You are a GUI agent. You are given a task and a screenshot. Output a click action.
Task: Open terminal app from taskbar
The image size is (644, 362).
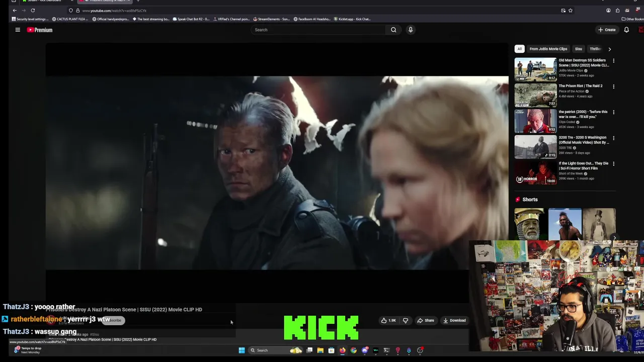[x=386, y=350]
